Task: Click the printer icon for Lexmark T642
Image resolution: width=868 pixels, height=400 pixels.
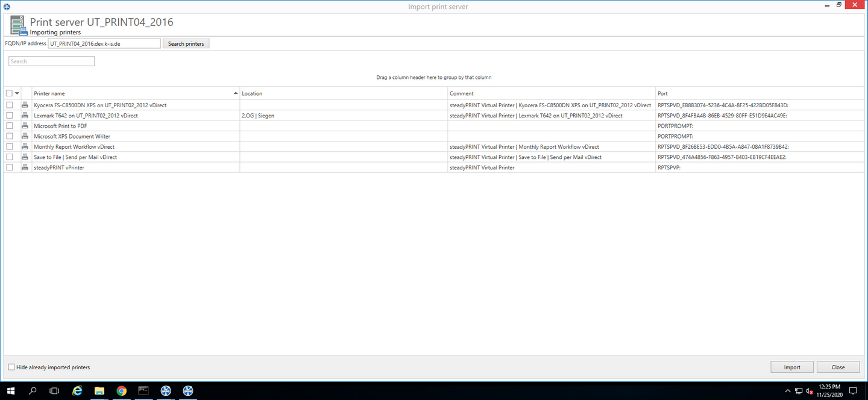Action: coord(25,115)
